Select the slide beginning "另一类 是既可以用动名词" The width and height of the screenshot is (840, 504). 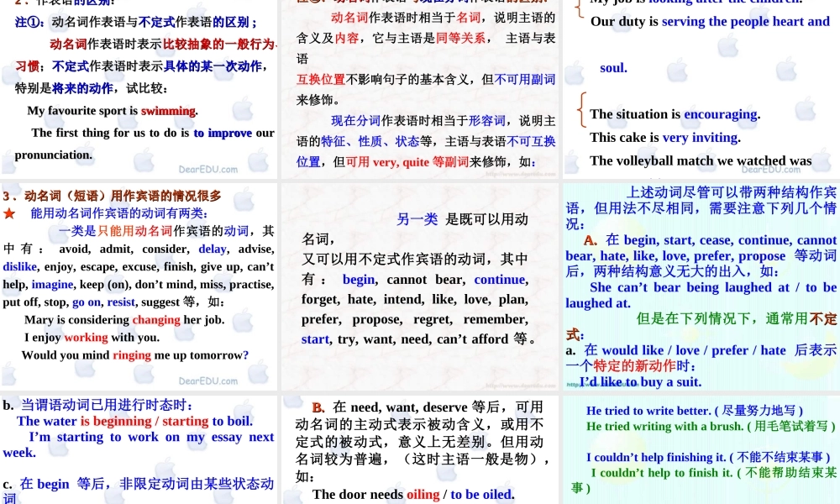click(420, 286)
